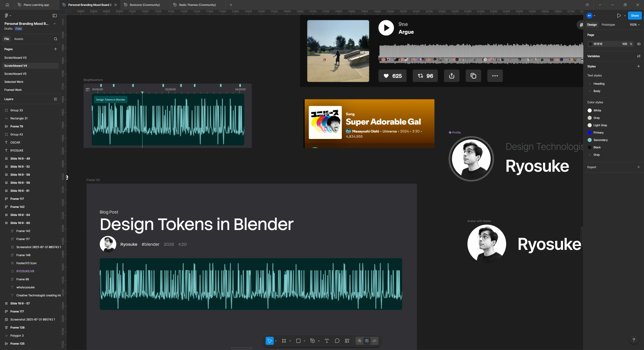Expand the Heading text style
The height and width of the screenshot is (350, 644).
click(590, 84)
